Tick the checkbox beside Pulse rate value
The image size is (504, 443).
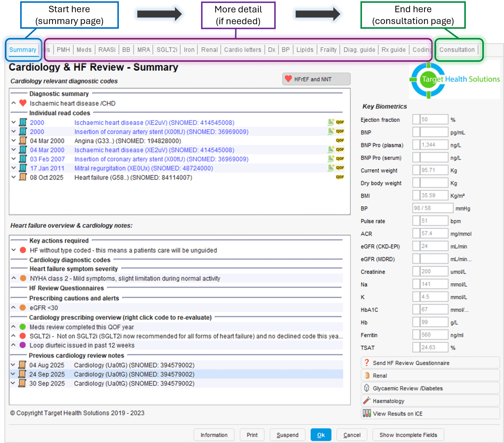coord(416,221)
